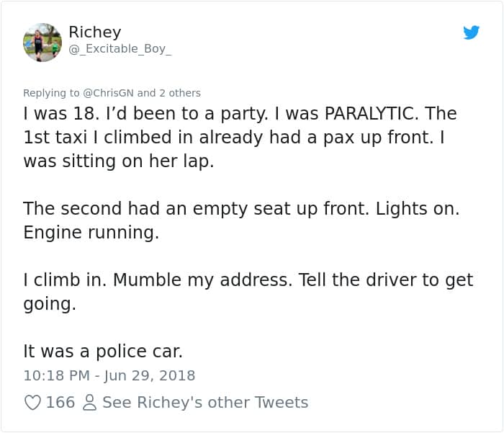Screen dimensions: 504x433
Task: Open Richey's profile picture
Action: [42, 42]
